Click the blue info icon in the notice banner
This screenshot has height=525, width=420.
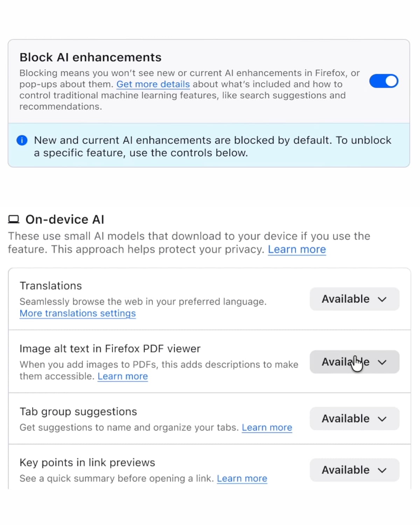[22, 140]
